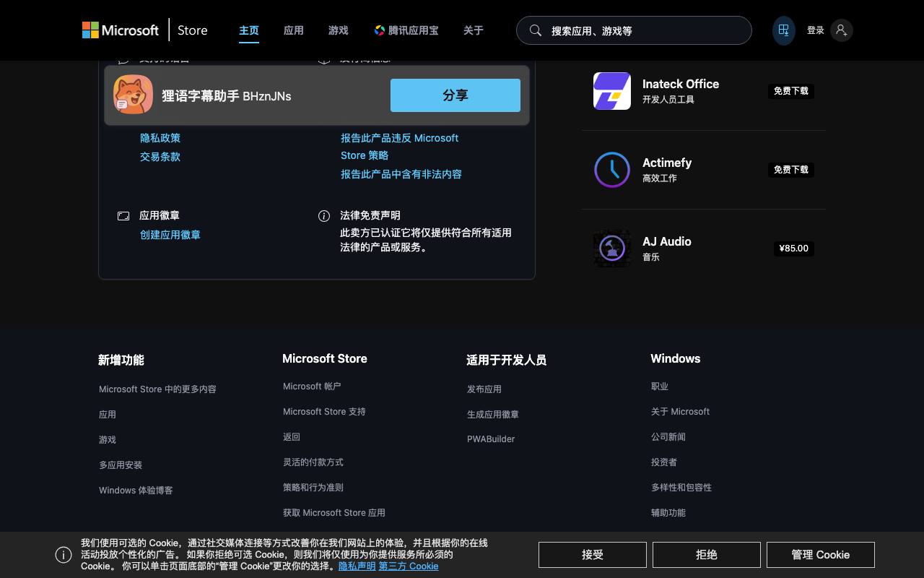924x578 pixels.
Task: Open the 游戏 tab in header
Action: pyautogui.click(x=339, y=30)
